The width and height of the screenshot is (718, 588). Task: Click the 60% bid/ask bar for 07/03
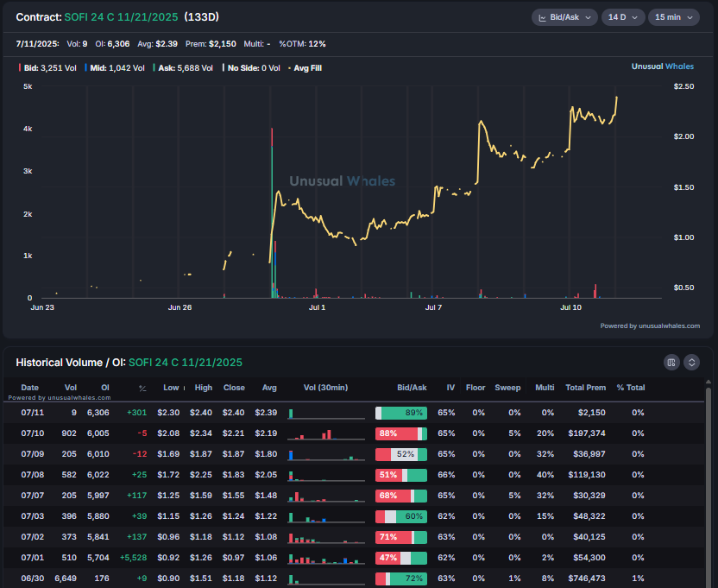pyautogui.click(x=401, y=516)
